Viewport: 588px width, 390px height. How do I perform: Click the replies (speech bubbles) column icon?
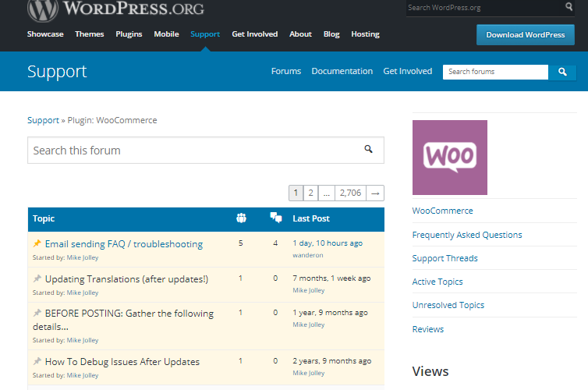coord(276,218)
